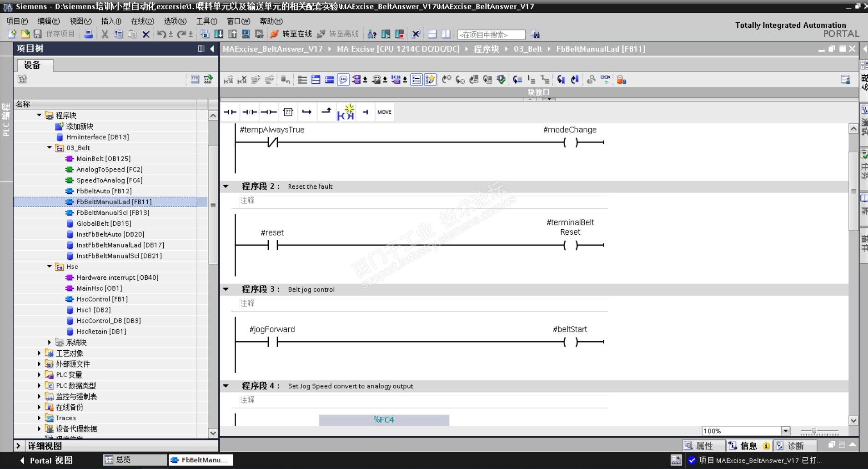Expand the 系统块 folder
Viewport: 868px width, 469px height.
coord(50,342)
